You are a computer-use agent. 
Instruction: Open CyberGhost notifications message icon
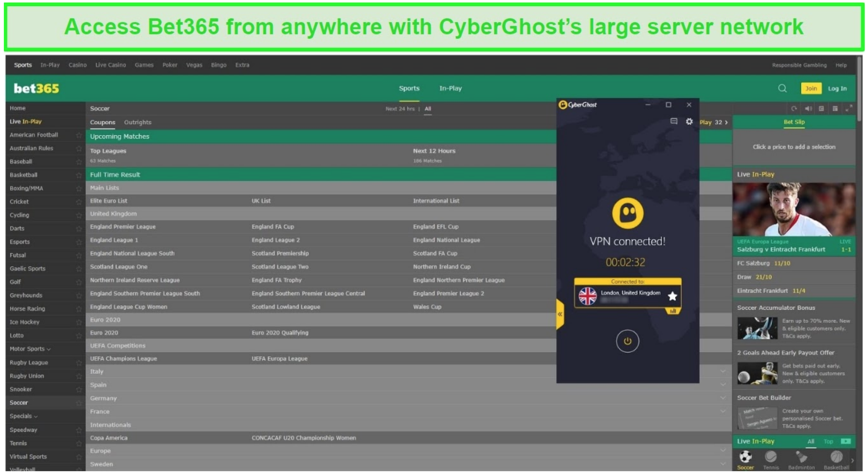coord(673,122)
